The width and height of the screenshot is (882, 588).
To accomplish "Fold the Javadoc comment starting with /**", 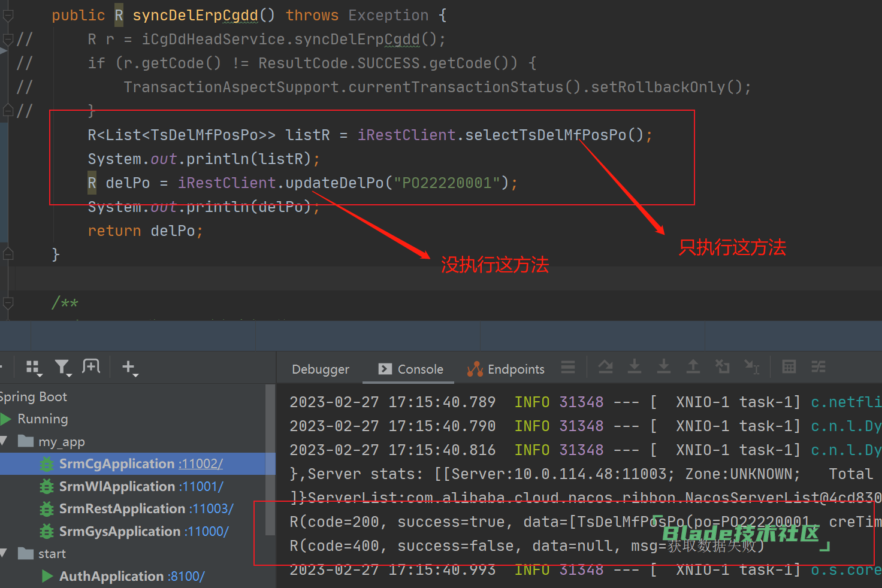I will pos(8,302).
